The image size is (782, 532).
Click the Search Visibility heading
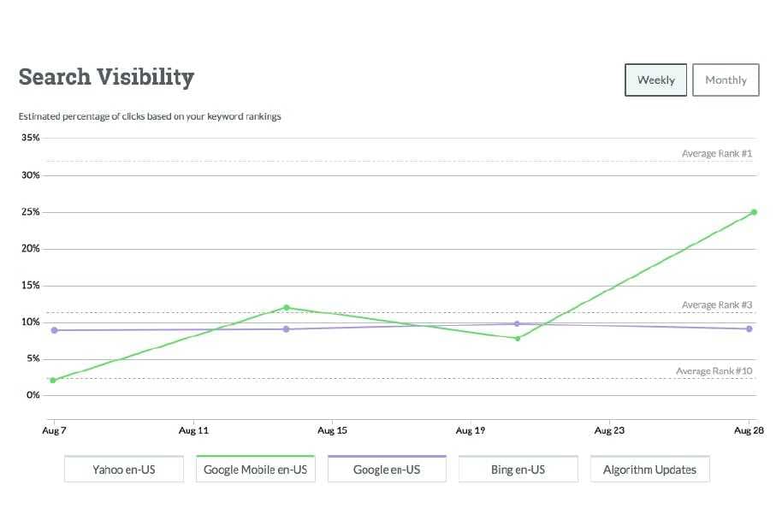(x=106, y=78)
